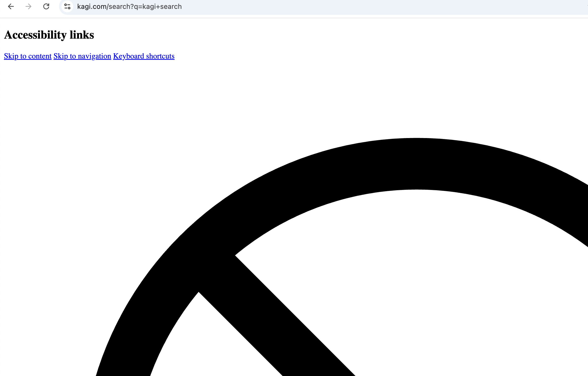Click blank white area left of giant circle
This screenshot has height=376, width=588.
[49, 246]
